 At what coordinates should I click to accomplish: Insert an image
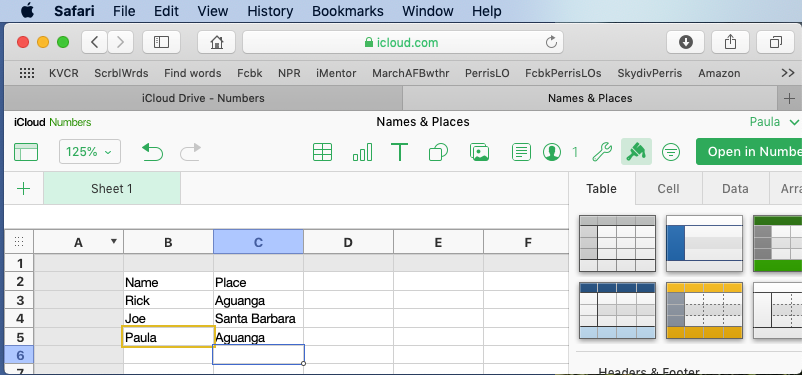479,152
